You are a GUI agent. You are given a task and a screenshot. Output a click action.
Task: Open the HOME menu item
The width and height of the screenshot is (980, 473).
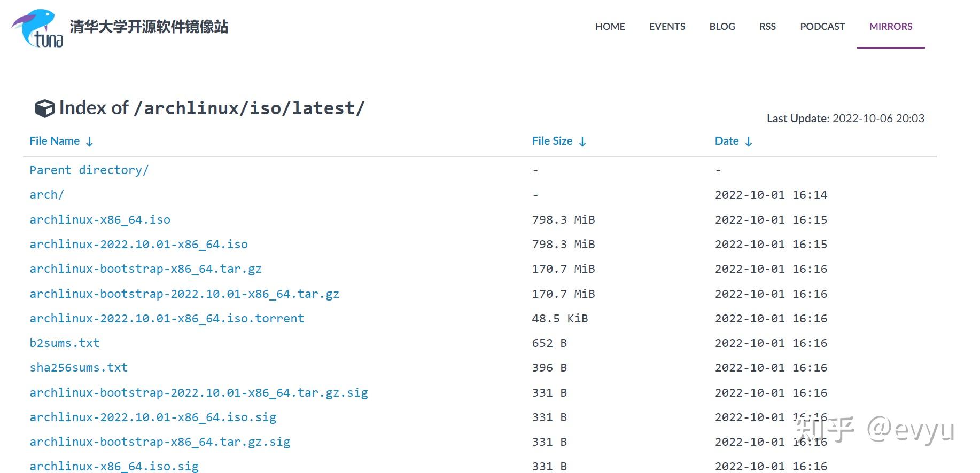tap(610, 27)
